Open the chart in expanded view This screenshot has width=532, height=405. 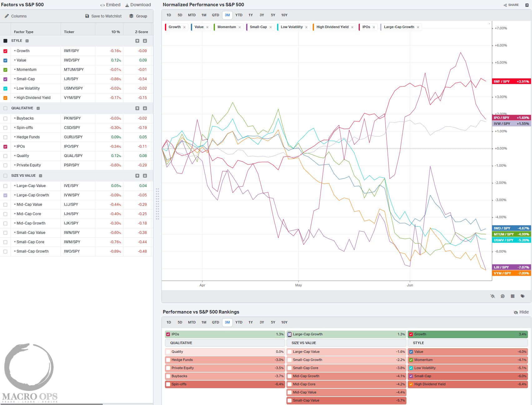(x=527, y=5)
